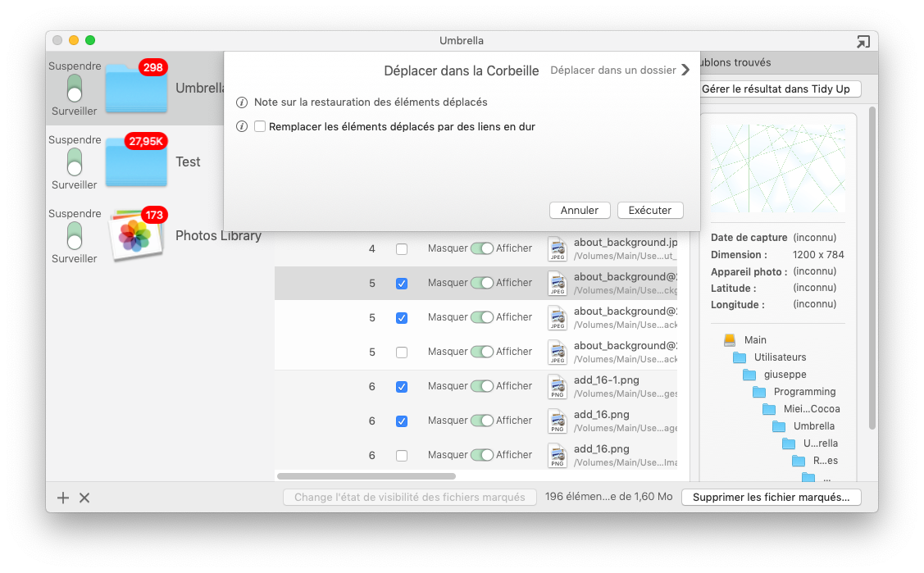Click the Programming folder icon in path
Viewport: 924px width, 573px height.
click(759, 392)
